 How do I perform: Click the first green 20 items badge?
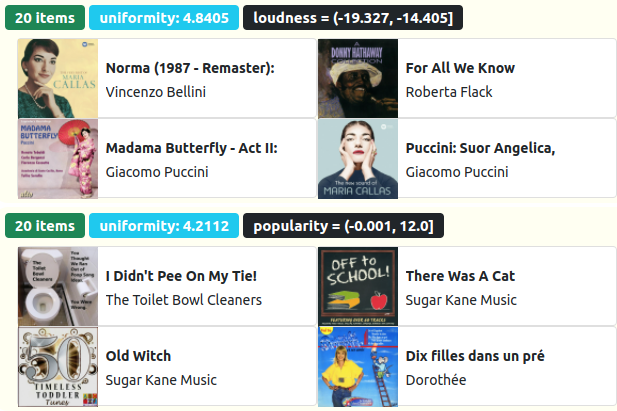pyautogui.click(x=44, y=18)
